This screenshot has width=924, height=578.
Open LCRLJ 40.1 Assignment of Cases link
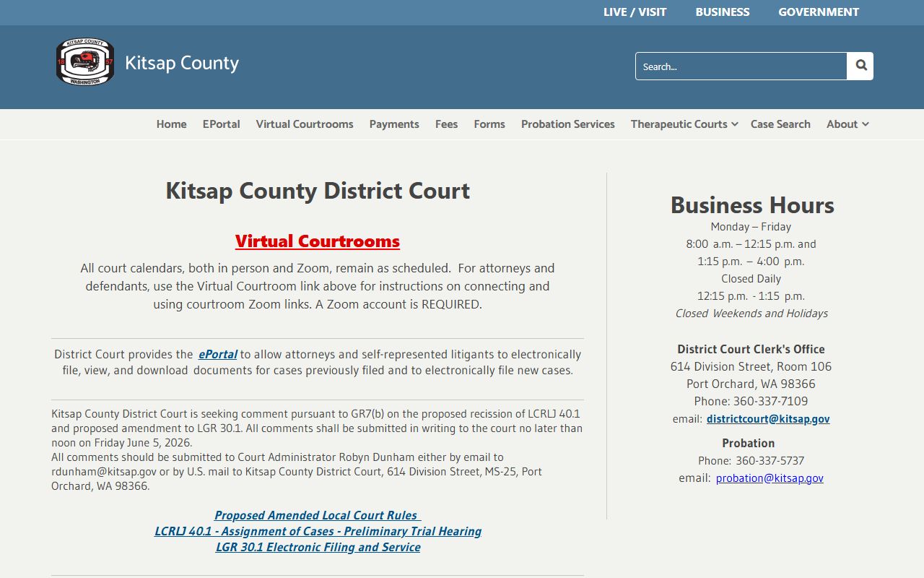coord(318,531)
